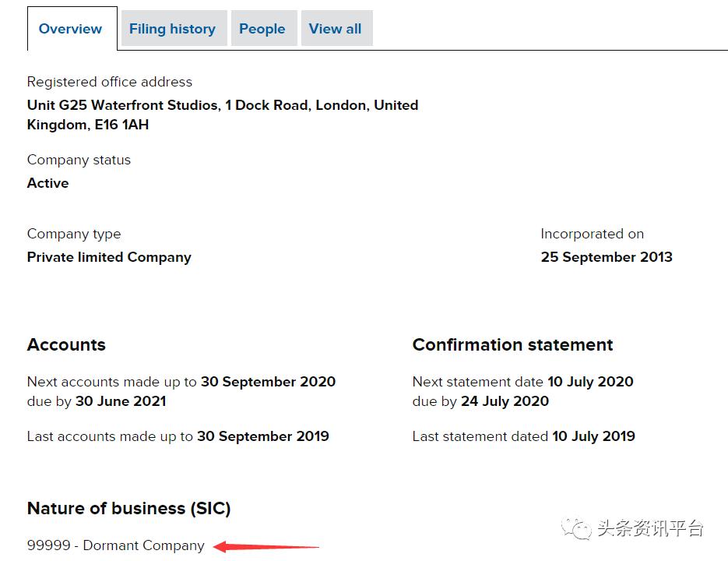The width and height of the screenshot is (728, 561).
Task: Open the People tab
Action: [263, 28]
